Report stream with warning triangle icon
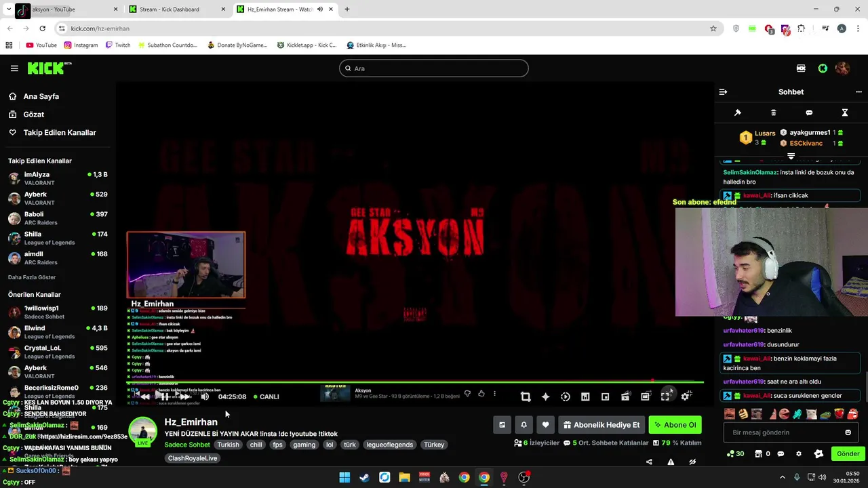 click(671, 462)
